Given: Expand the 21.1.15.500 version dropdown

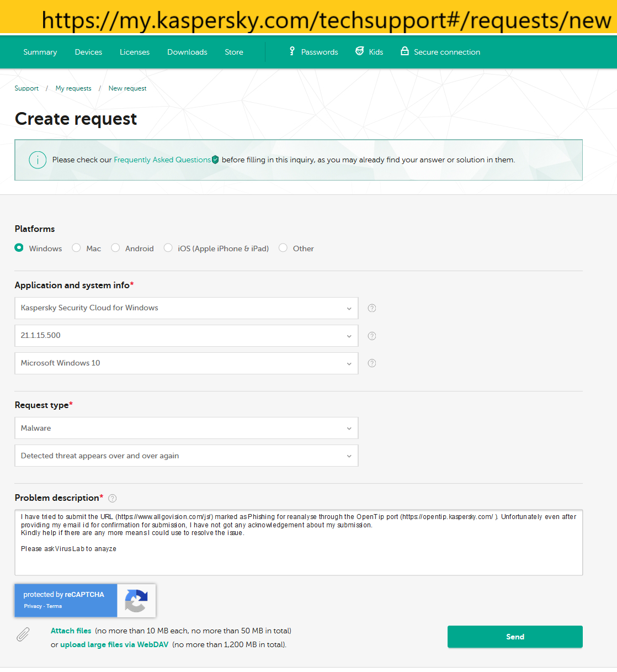Looking at the screenshot, I should tap(187, 336).
